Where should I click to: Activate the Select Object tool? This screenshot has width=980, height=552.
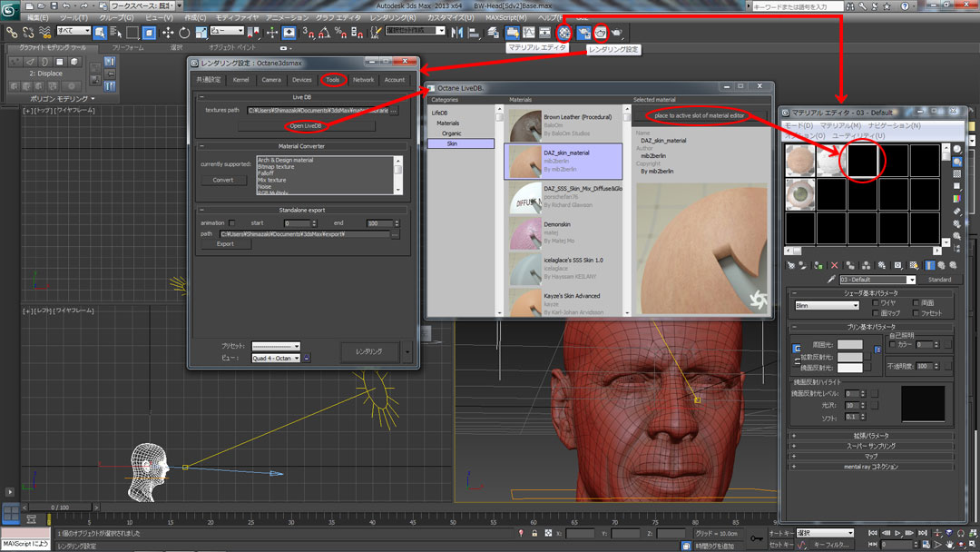click(x=100, y=33)
